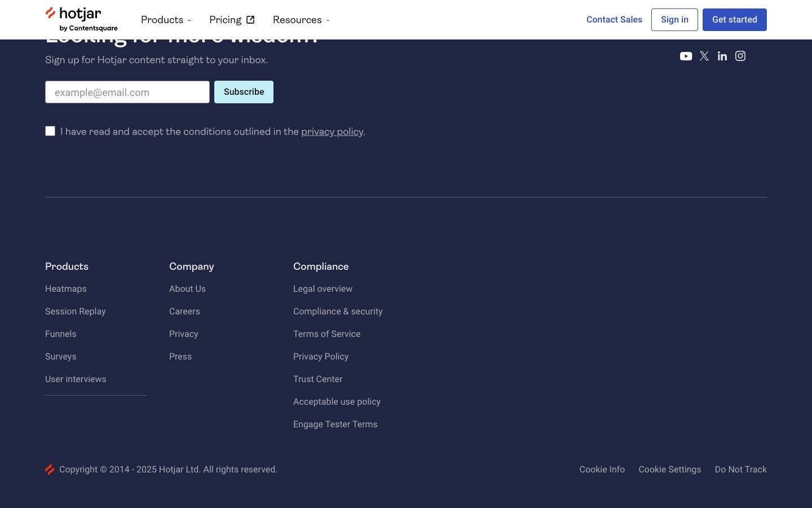Check the privacy policy acceptance checkbox
The height and width of the screenshot is (508, 812).
point(50,130)
